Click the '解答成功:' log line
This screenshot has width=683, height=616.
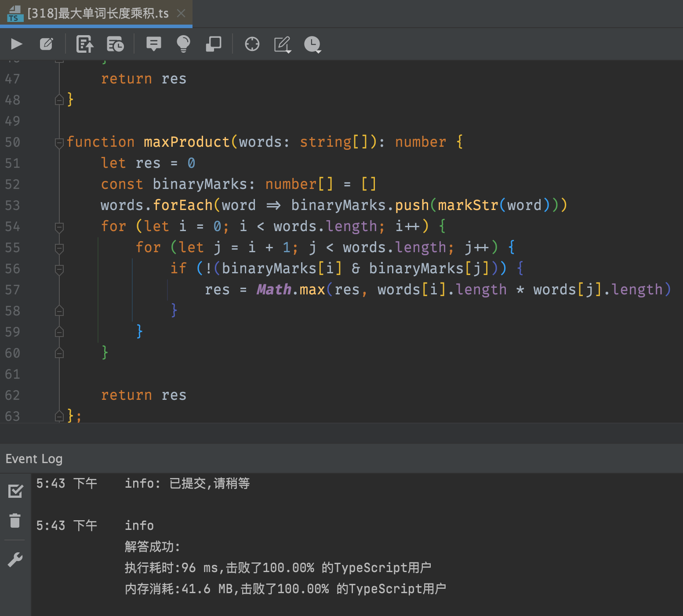tap(153, 547)
